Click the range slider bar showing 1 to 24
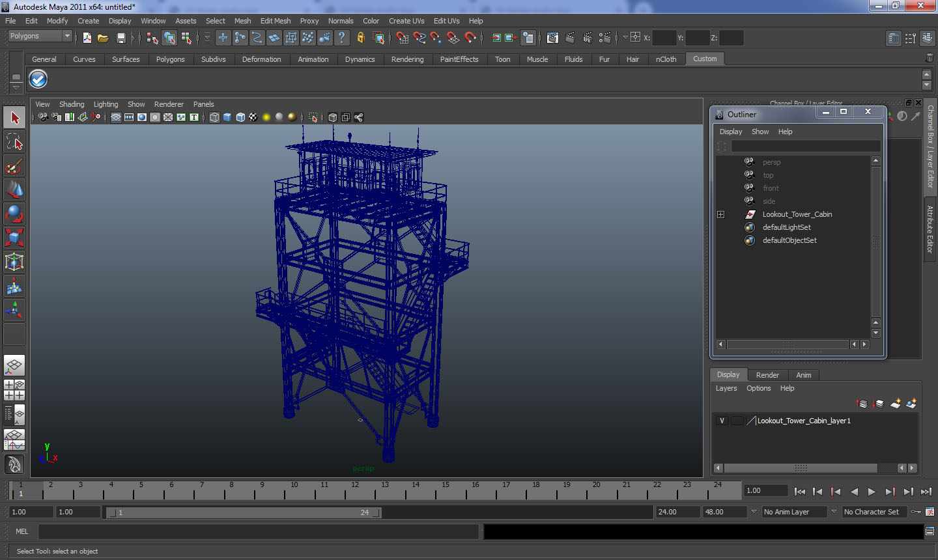938x560 pixels. coord(244,512)
